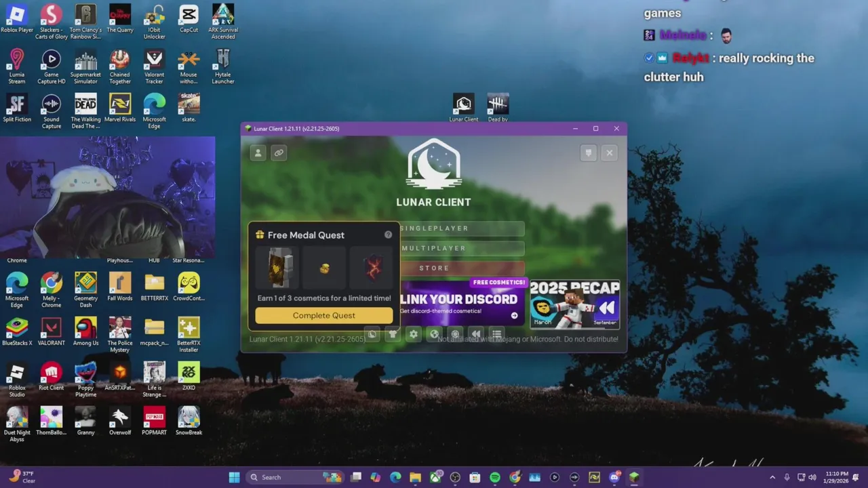Click the hexagon icon in Lunar Client's bottom row
The height and width of the screenshot is (488, 868).
(455, 333)
